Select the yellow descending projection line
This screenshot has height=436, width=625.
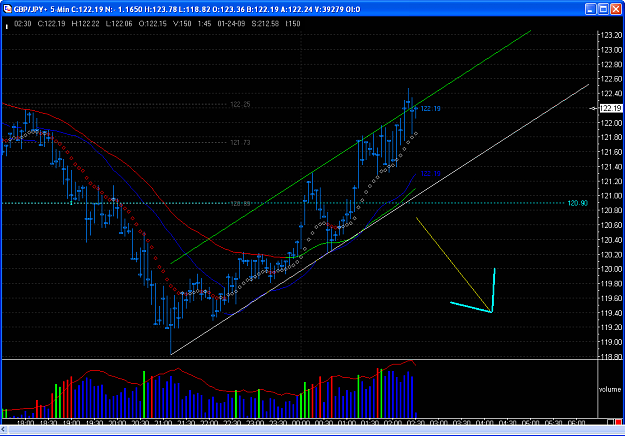coord(454,265)
